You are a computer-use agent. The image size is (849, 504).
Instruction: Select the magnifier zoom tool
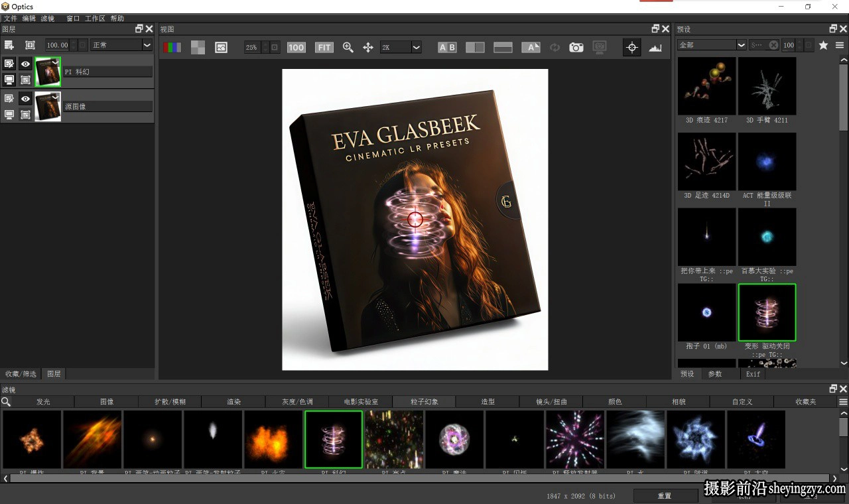(348, 48)
